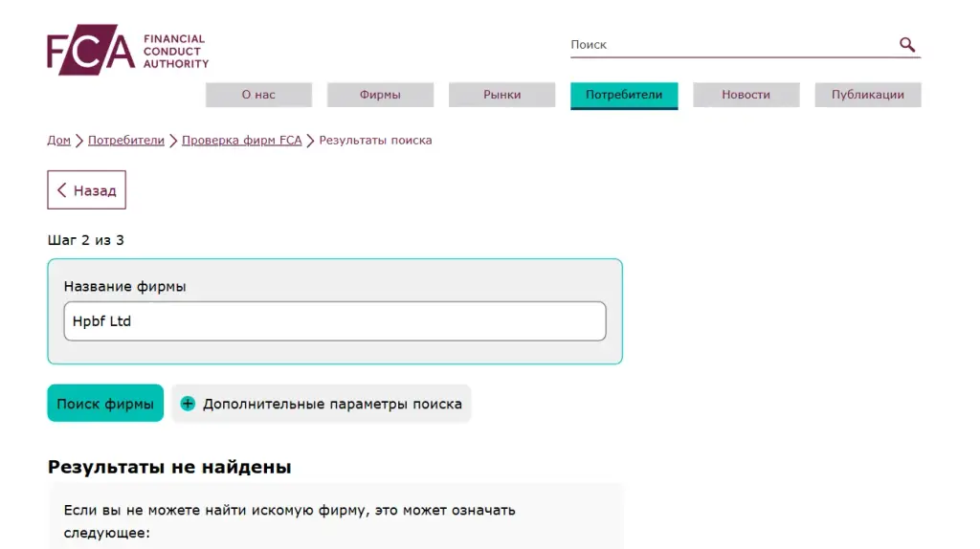The height and width of the screenshot is (549, 980).
Task: Click the plus icon for additional search options
Action: pyautogui.click(x=188, y=404)
